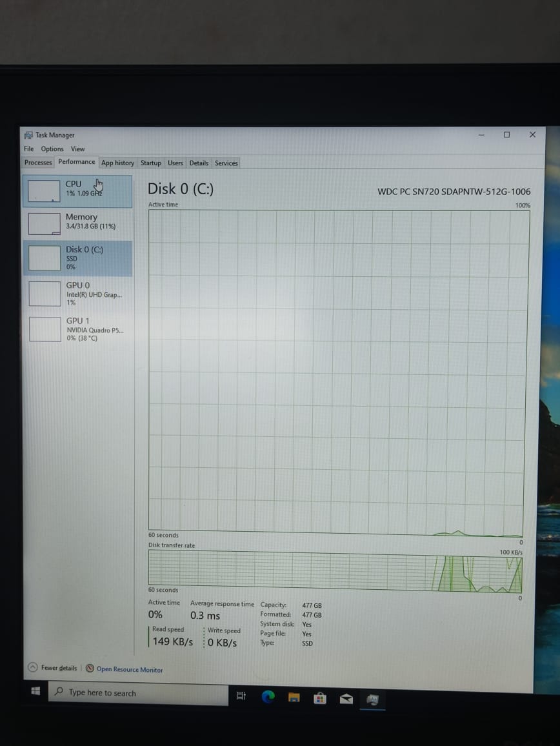Click the Task Manager title bar icon
560x746 pixels.
[28, 135]
